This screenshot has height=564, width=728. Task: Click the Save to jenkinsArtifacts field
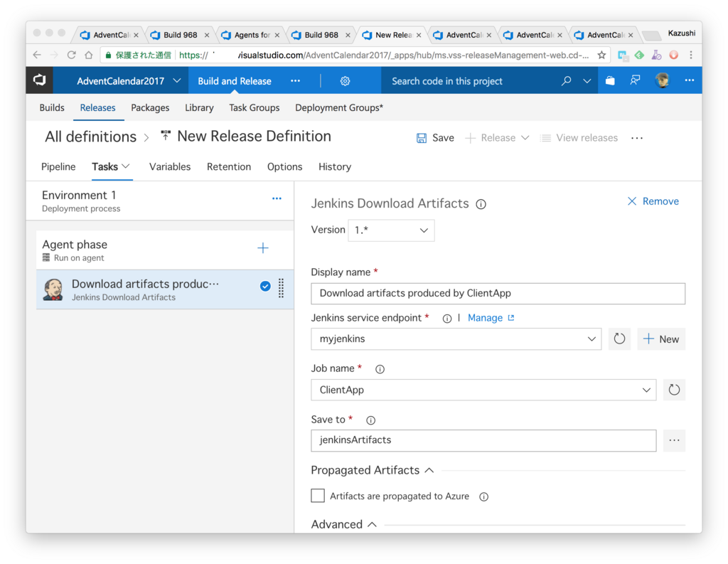pos(483,440)
